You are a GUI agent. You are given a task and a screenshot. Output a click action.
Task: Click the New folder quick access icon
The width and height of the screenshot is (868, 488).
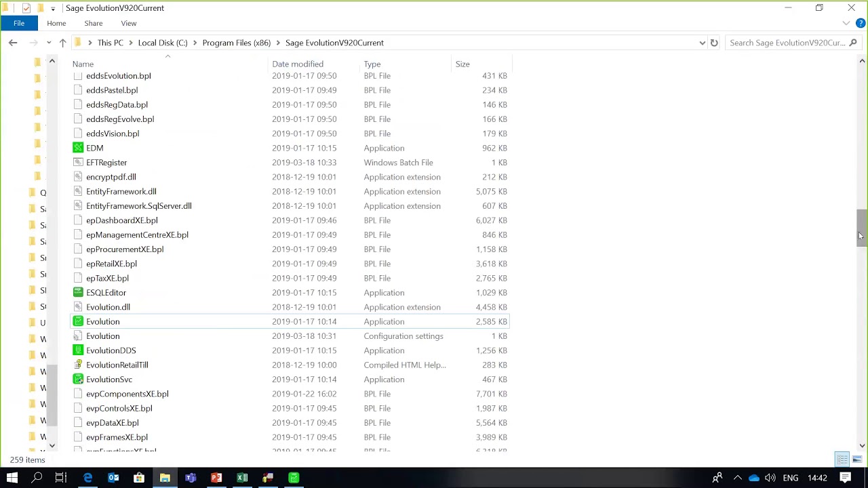pos(39,8)
